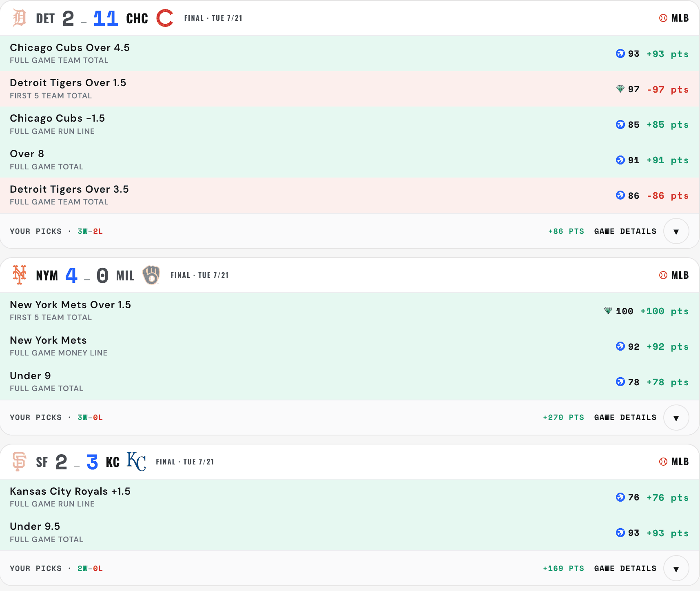Click the Kansas City Royals KC logo
The image size is (700, 591).
(136, 462)
